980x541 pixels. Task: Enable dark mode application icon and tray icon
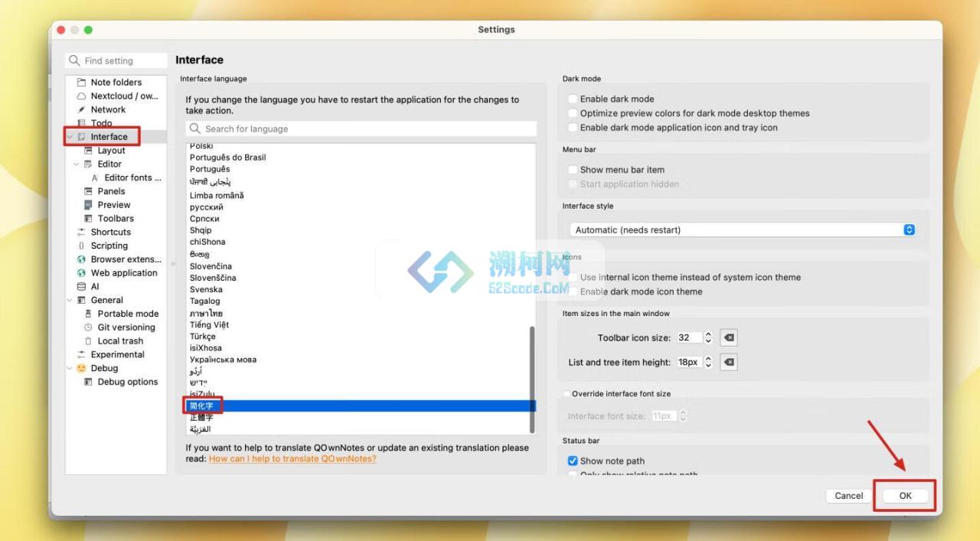click(573, 128)
